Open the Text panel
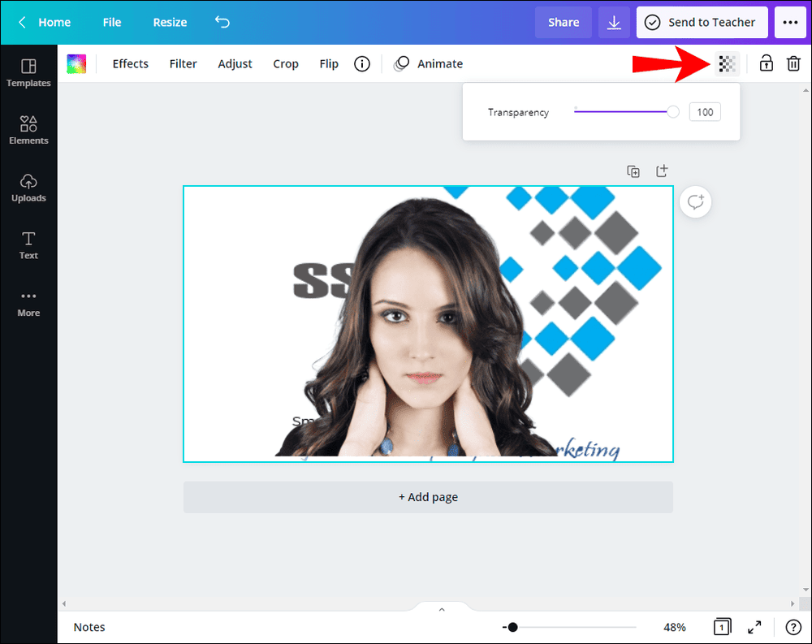The image size is (812, 644). pos(28,244)
